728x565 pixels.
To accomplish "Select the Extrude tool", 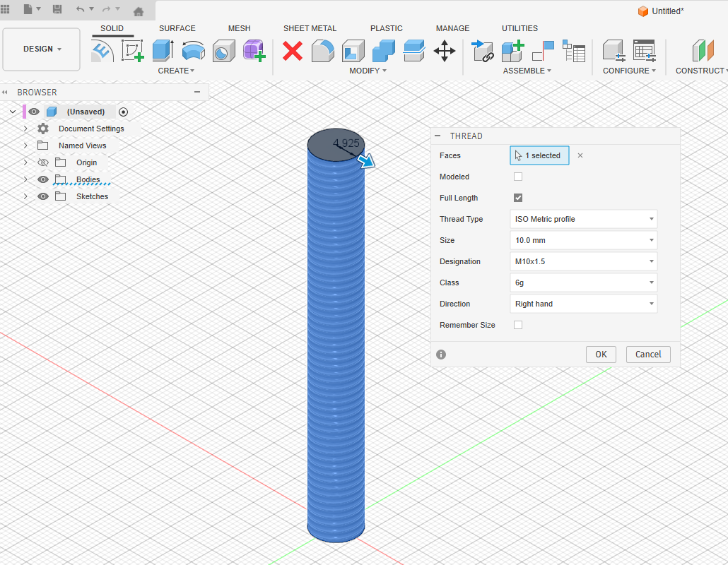I will [163, 51].
